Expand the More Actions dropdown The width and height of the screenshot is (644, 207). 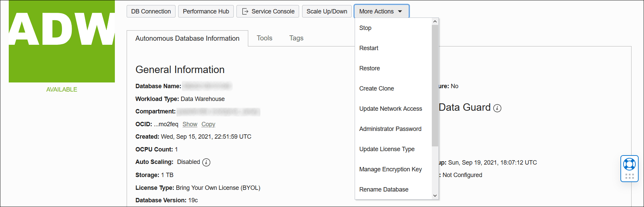[381, 11]
